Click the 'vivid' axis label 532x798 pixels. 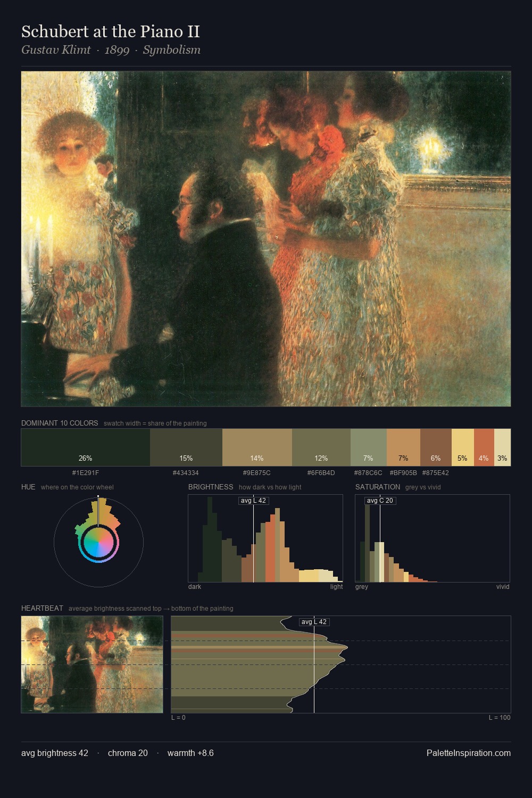point(503,587)
